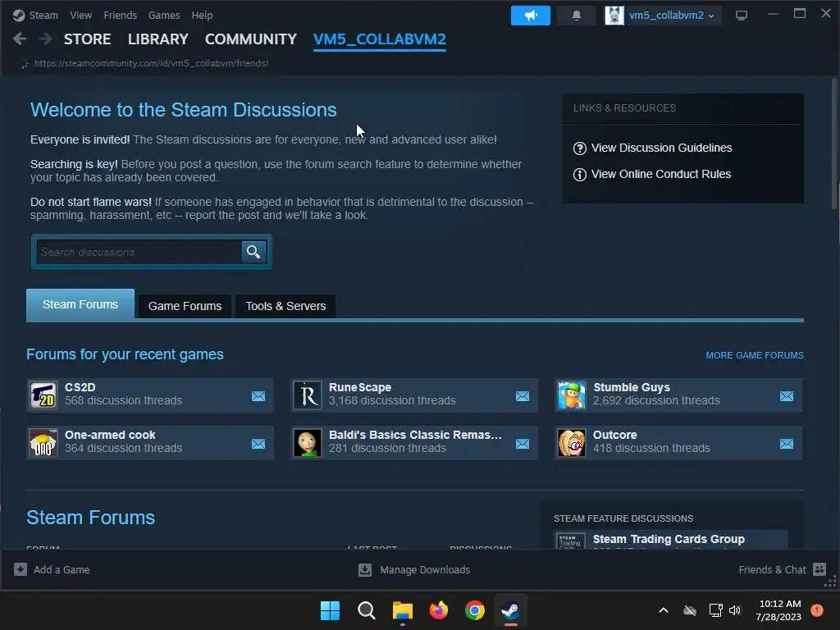Go to the LIBRARY section
This screenshot has height=630, width=840.
(158, 39)
